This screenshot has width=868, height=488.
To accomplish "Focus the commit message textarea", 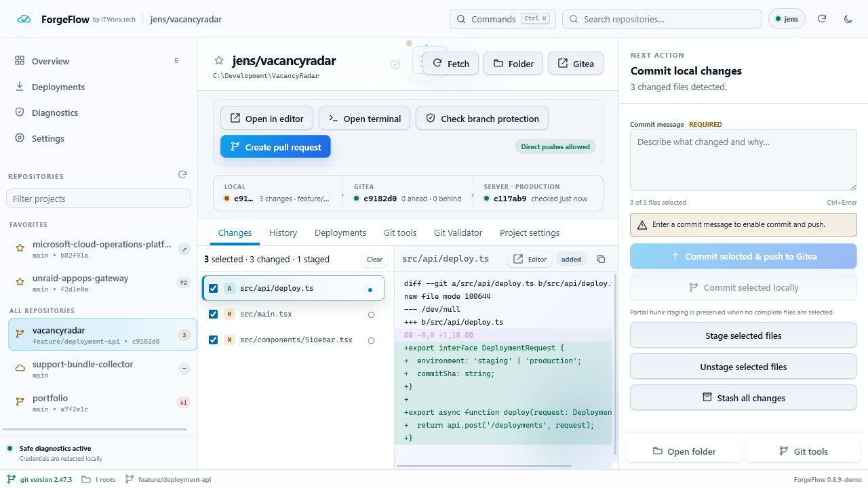I will tap(743, 160).
